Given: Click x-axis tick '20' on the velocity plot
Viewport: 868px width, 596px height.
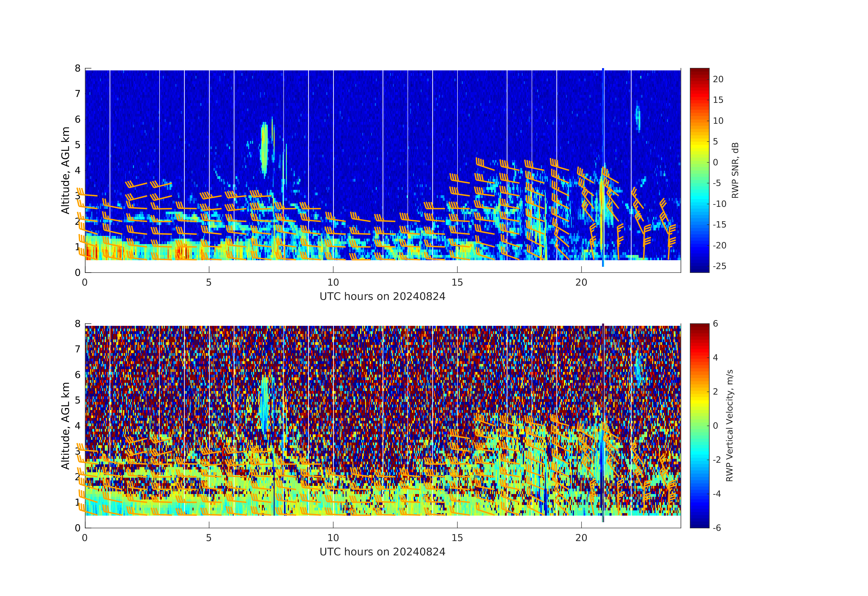Looking at the screenshot, I should (581, 538).
